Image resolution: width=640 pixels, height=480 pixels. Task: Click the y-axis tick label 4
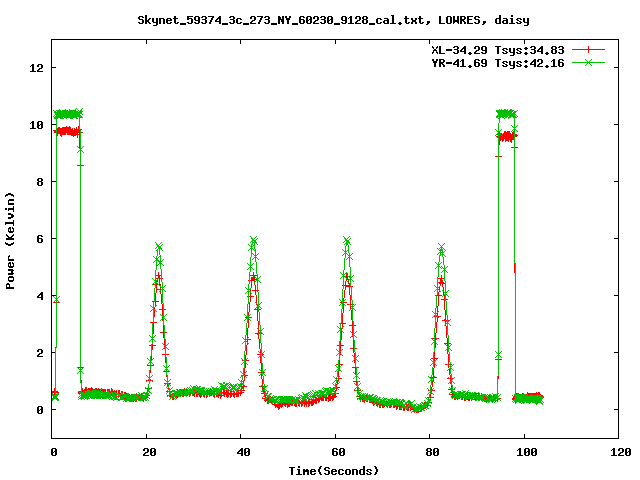coord(40,296)
